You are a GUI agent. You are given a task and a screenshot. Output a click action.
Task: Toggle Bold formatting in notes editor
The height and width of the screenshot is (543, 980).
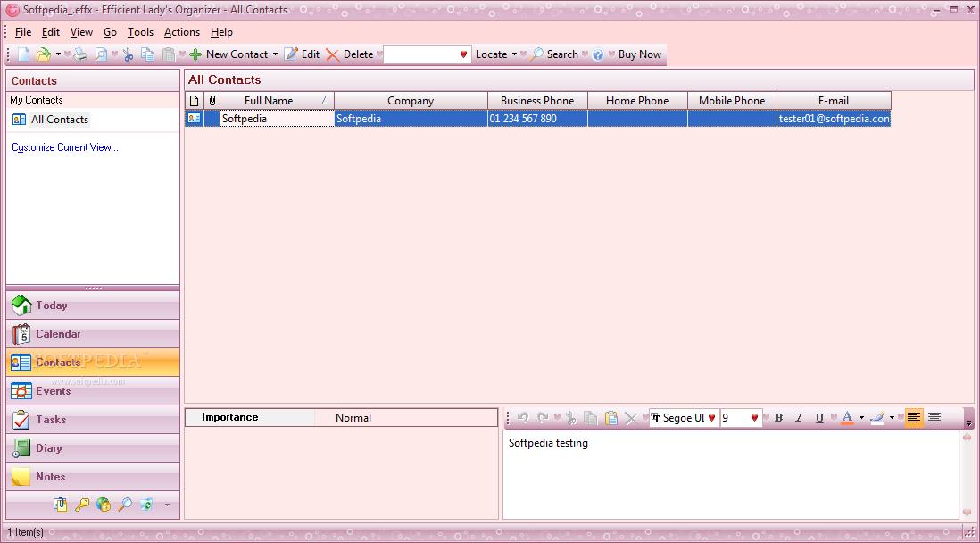[x=779, y=418]
